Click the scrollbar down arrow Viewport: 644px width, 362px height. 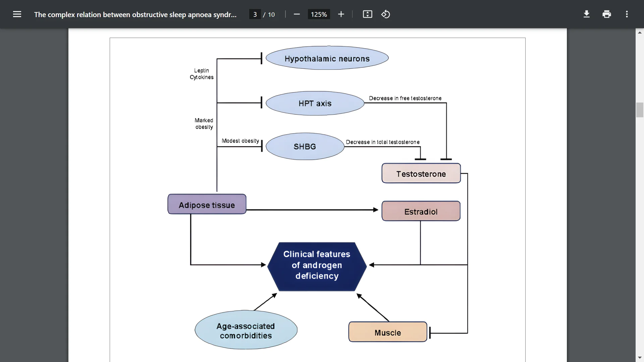click(x=640, y=358)
